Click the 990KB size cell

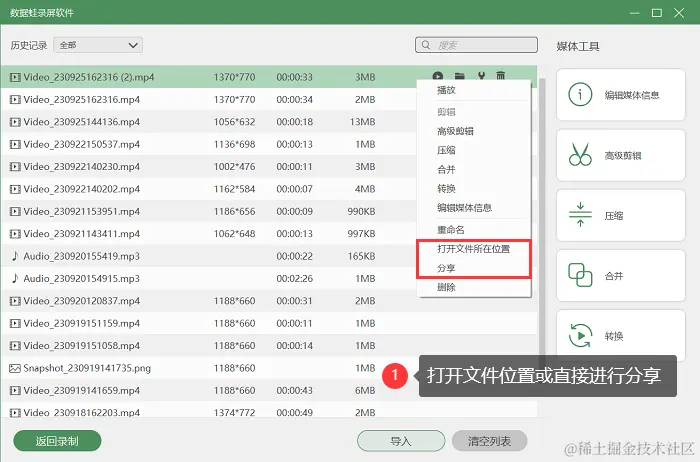coord(361,211)
